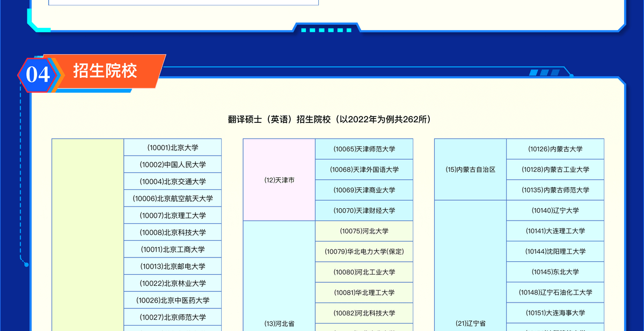Click the (10002)中国人民大学 entry

tap(172, 165)
